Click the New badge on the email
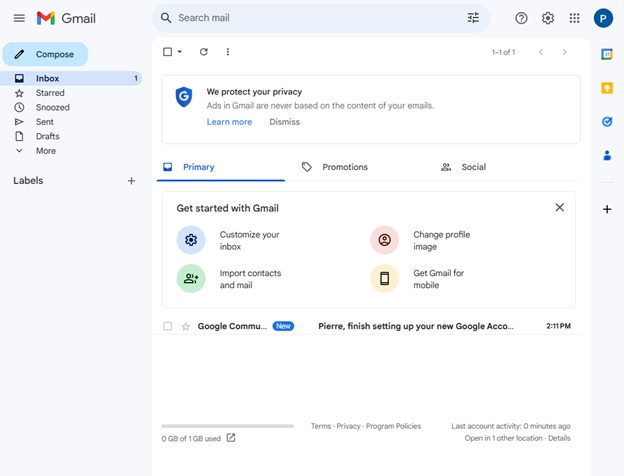Viewport: 624px width, 476px height. click(x=283, y=326)
